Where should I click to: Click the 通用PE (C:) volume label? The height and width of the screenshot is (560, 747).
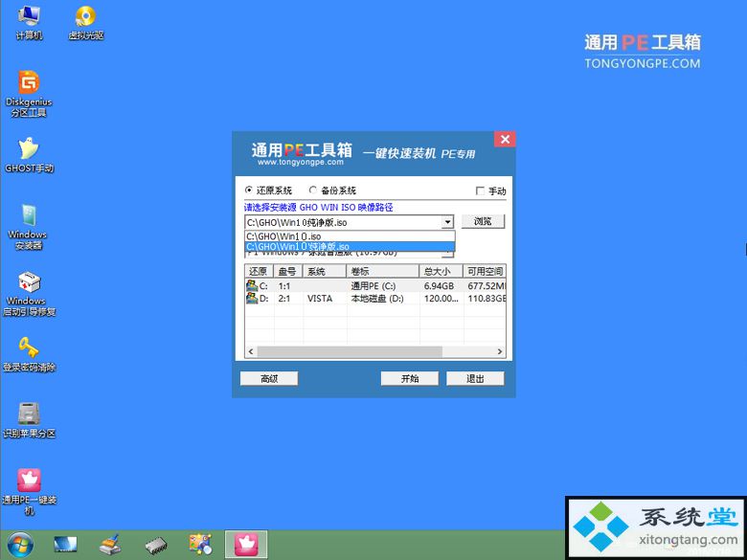pyautogui.click(x=373, y=286)
